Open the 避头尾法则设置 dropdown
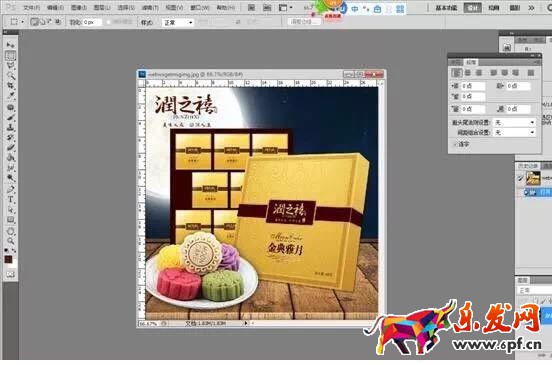 pos(514,122)
